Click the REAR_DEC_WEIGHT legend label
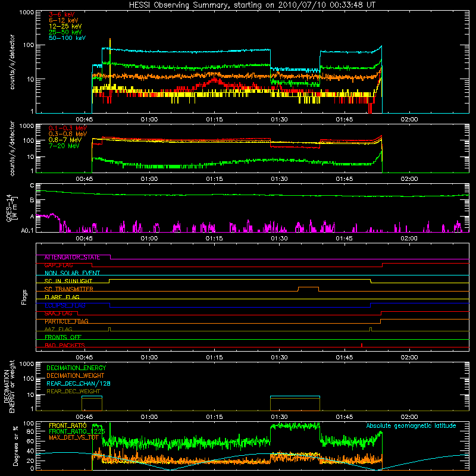 click(73, 392)
